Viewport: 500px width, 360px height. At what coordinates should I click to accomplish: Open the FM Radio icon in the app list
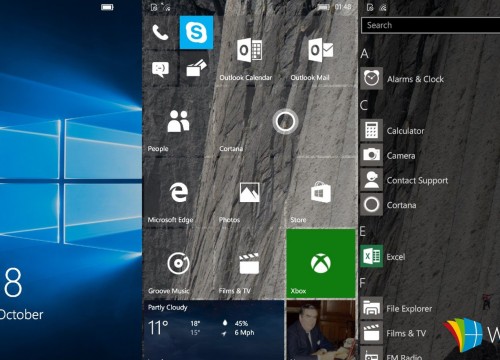pos(371,354)
